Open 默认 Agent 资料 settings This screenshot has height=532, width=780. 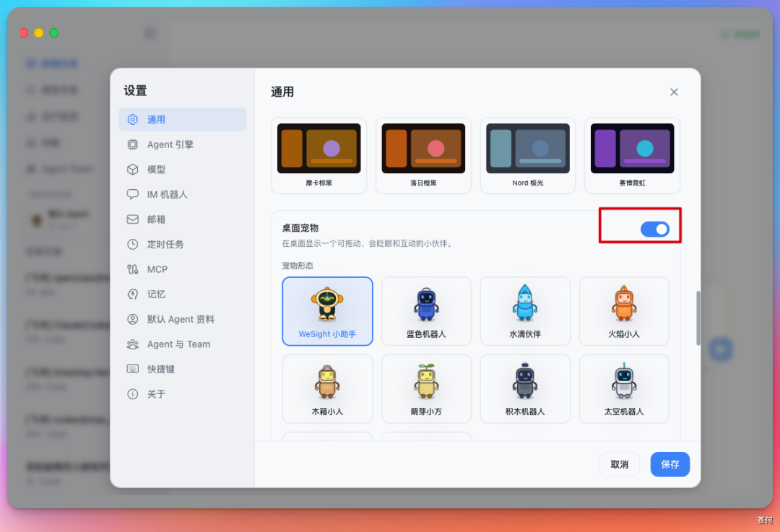tap(182, 319)
